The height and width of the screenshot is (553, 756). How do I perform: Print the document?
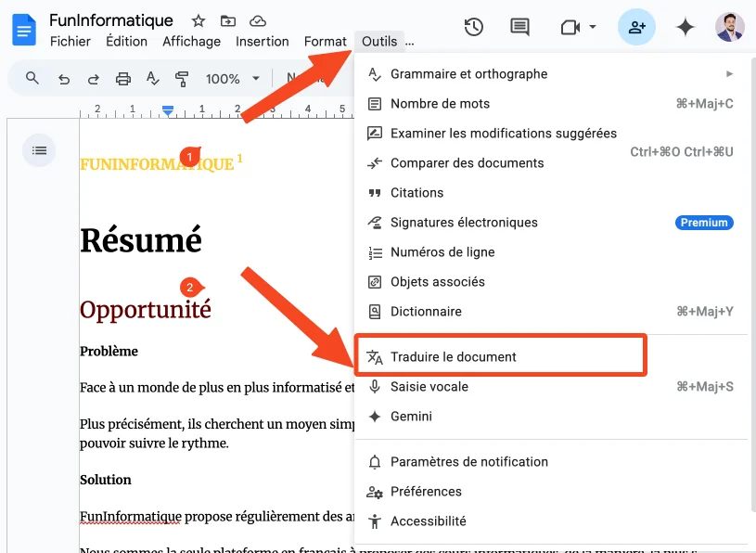tap(123, 79)
